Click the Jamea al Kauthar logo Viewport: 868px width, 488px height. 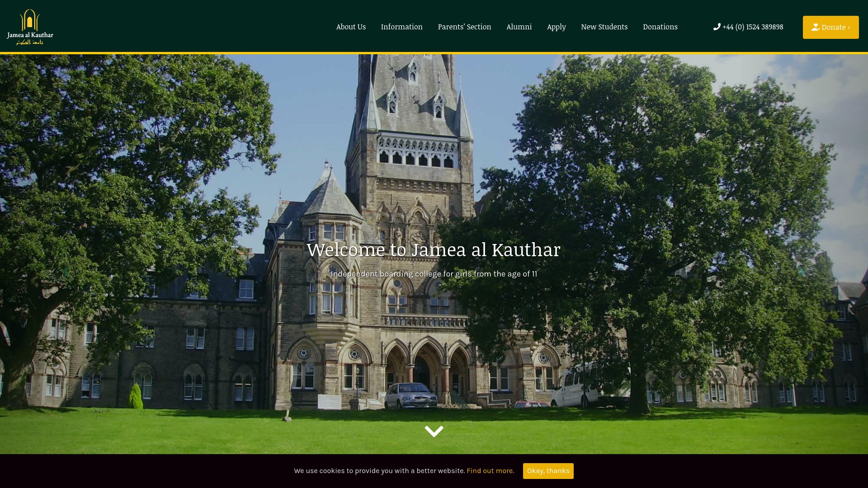point(30,27)
